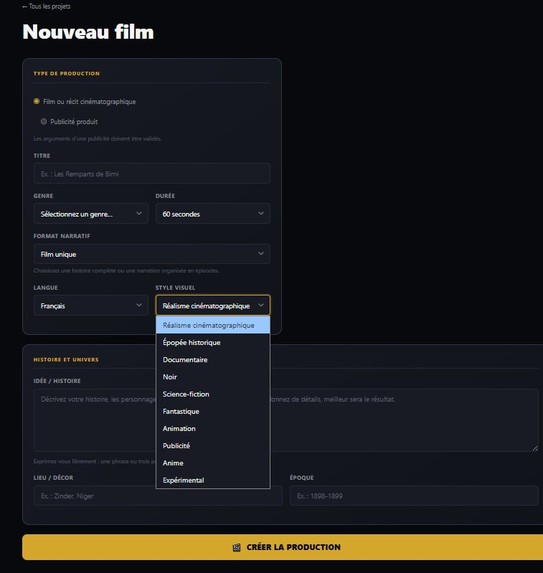The image size is (543, 573).
Task: Click the Époque input field
Action: click(414, 496)
